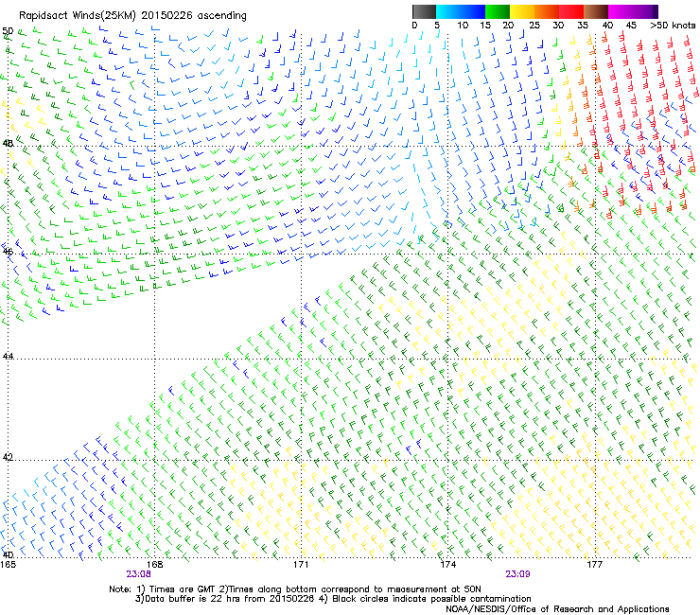Click the legend value '35'
Viewport: 700px width, 615px height.
[x=583, y=25]
